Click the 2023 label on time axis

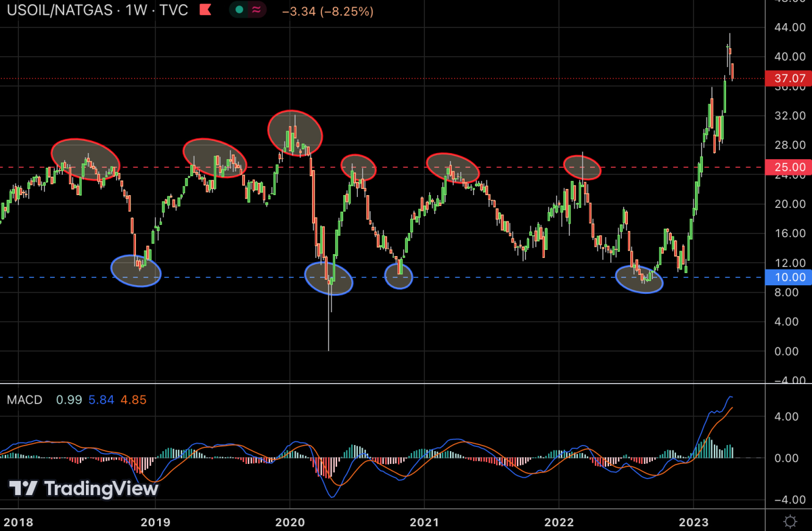pyautogui.click(x=694, y=522)
